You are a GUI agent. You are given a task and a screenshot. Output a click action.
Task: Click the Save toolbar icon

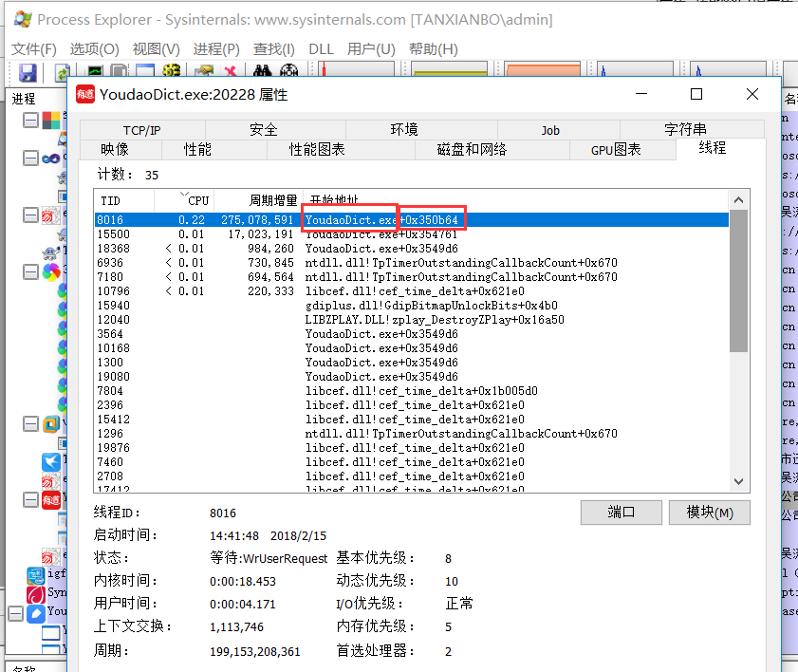(x=28, y=72)
